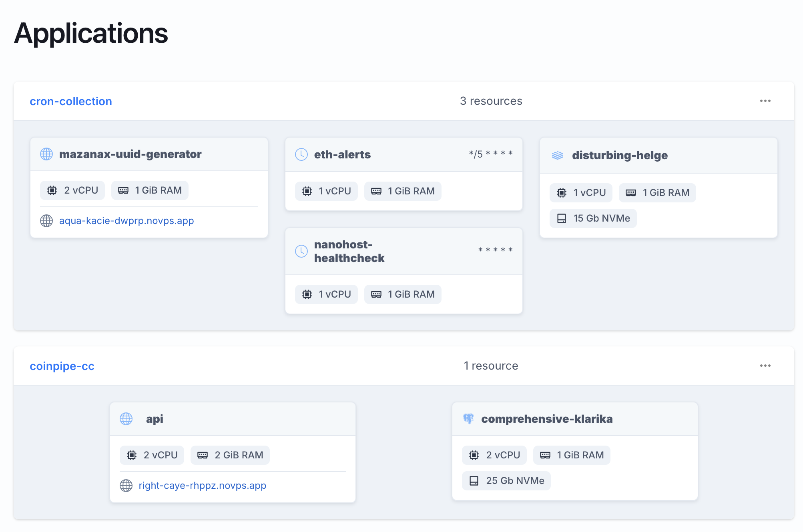Open the cron-collection options menu
The image size is (803, 532).
click(x=765, y=101)
